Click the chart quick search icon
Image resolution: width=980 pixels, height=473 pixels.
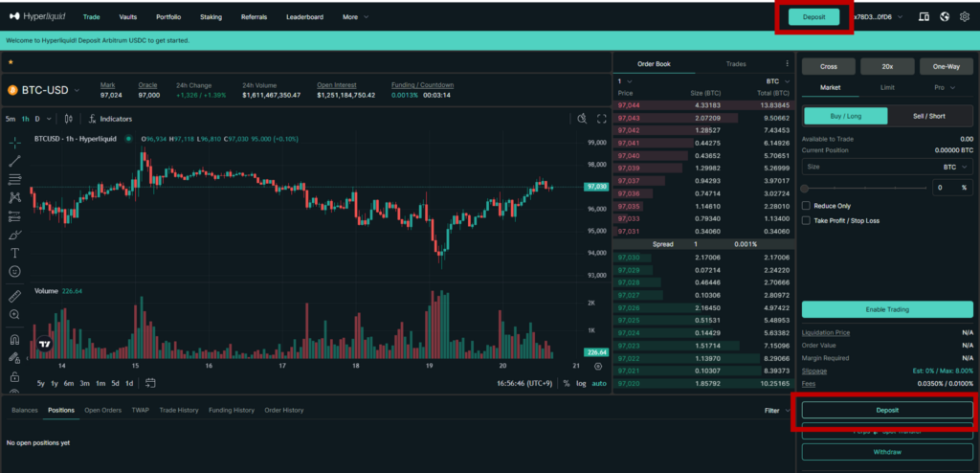click(x=582, y=119)
